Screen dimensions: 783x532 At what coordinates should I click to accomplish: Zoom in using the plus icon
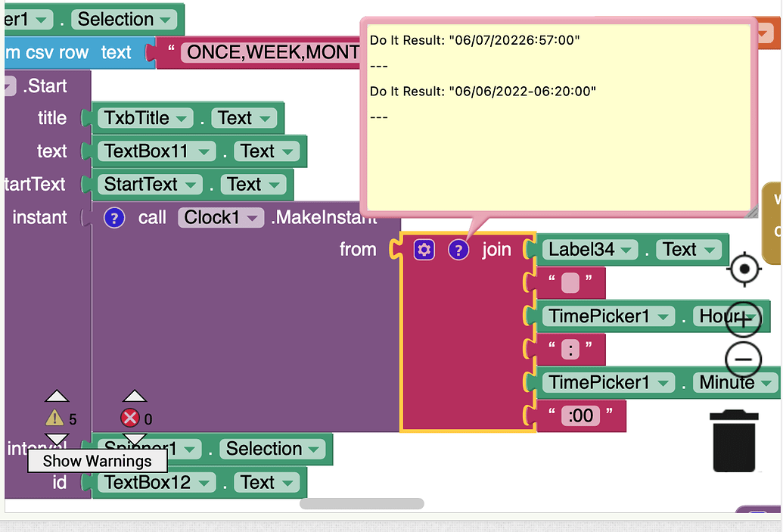click(743, 318)
